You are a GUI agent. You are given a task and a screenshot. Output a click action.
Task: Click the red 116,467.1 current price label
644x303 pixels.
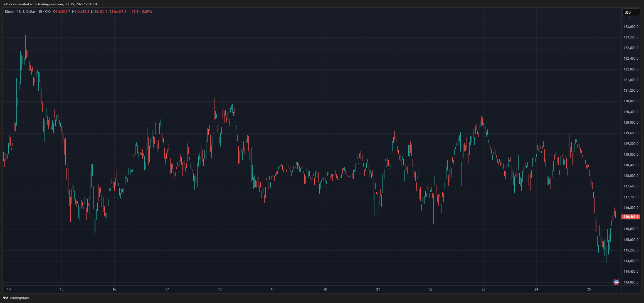630,217
